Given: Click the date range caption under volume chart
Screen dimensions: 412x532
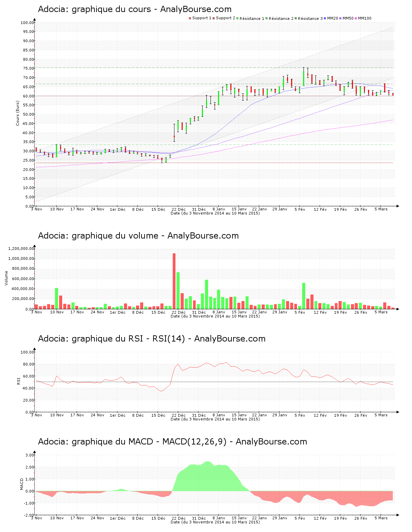Looking at the screenshot, I should tap(215, 316).
